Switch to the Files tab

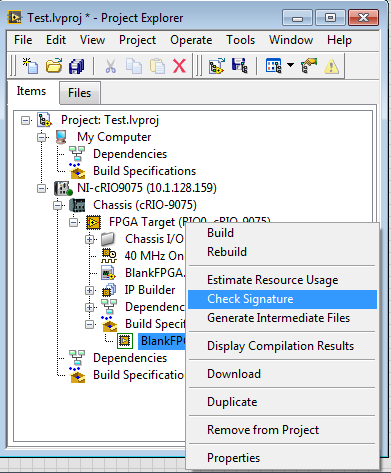pos(80,93)
